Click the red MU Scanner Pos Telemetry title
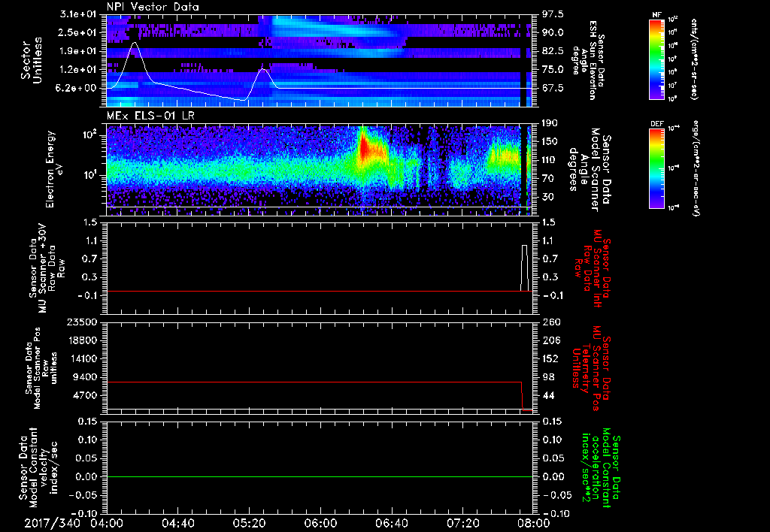Image resolution: width=770 pixels, height=532 pixels. tap(590, 368)
